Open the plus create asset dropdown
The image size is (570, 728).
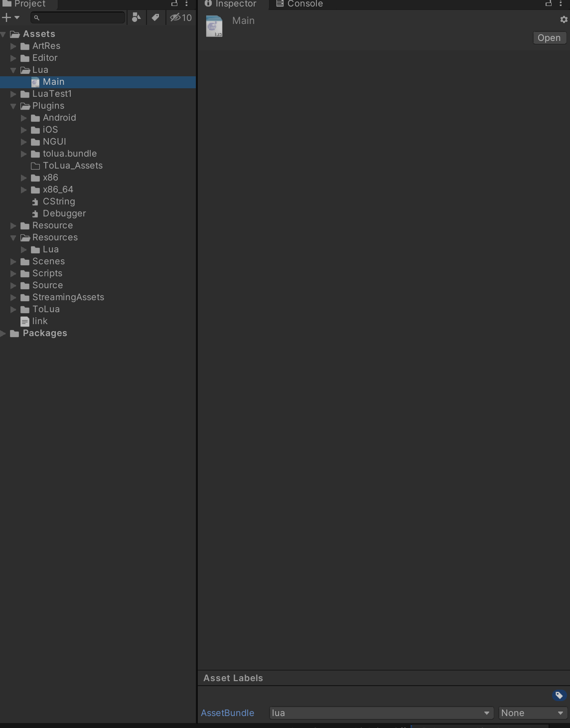[x=10, y=17]
